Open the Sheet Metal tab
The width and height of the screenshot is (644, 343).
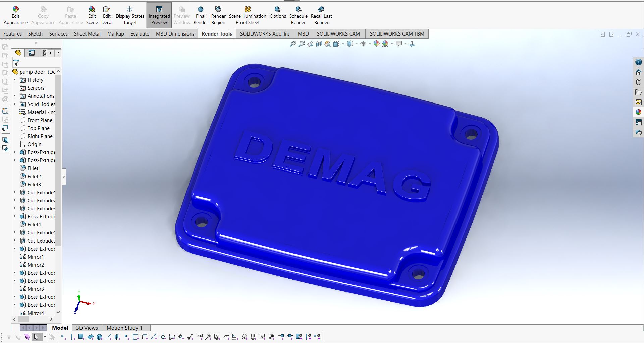87,33
